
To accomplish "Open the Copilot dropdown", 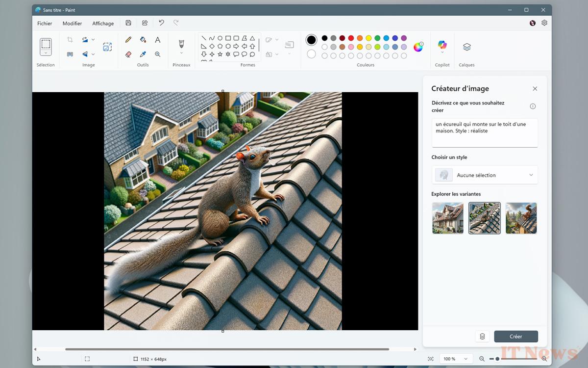I will click(x=442, y=53).
